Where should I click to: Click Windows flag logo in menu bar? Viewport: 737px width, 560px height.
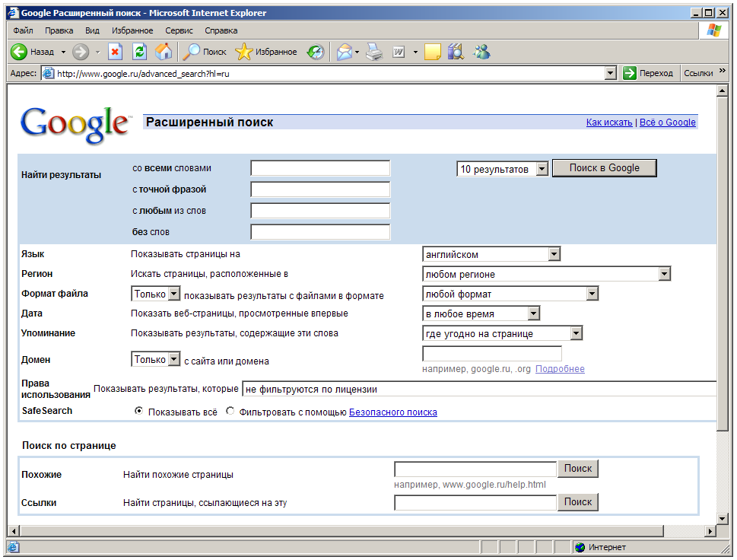tap(714, 30)
